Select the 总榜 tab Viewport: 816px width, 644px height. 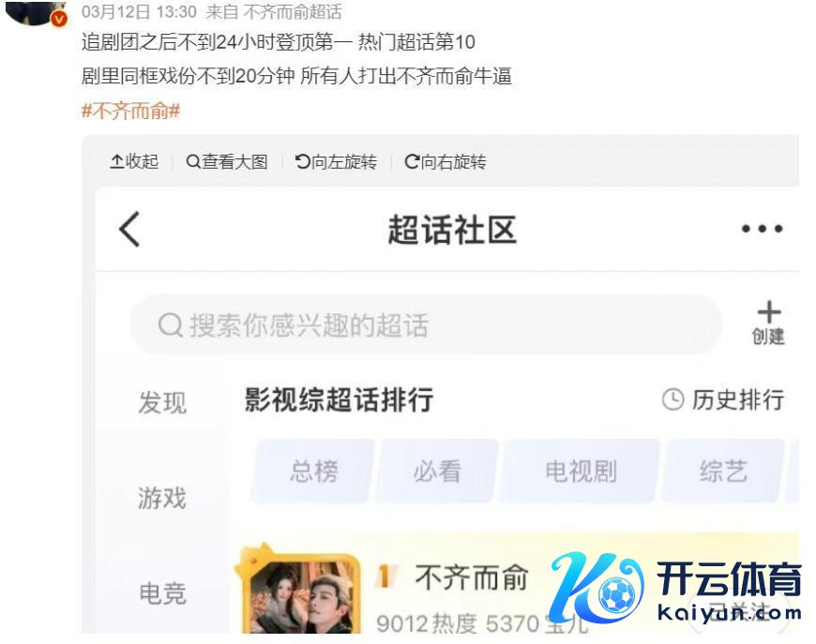[x=314, y=472]
